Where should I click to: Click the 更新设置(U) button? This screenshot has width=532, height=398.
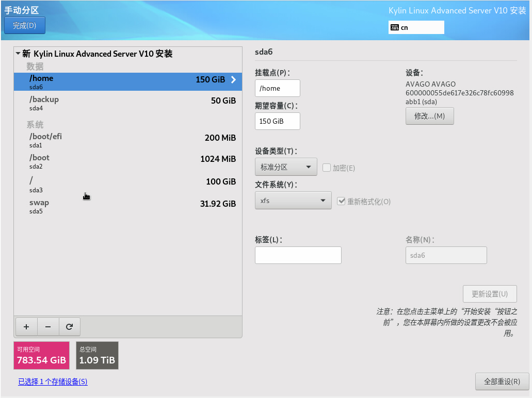[490, 293]
